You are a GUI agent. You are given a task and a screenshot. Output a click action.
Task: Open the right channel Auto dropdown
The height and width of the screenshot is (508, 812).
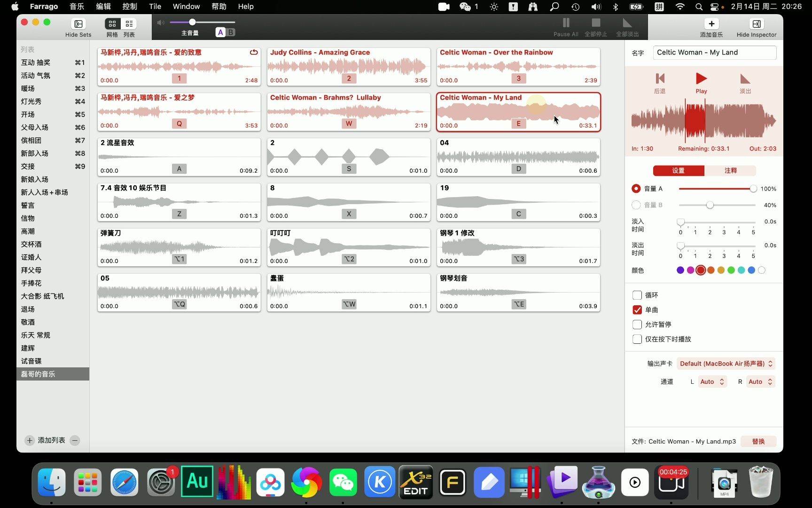760,381
